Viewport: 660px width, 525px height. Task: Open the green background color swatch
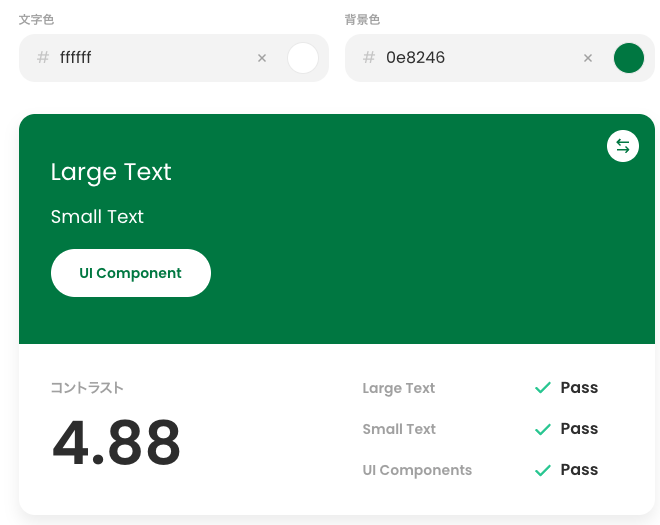click(x=628, y=58)
